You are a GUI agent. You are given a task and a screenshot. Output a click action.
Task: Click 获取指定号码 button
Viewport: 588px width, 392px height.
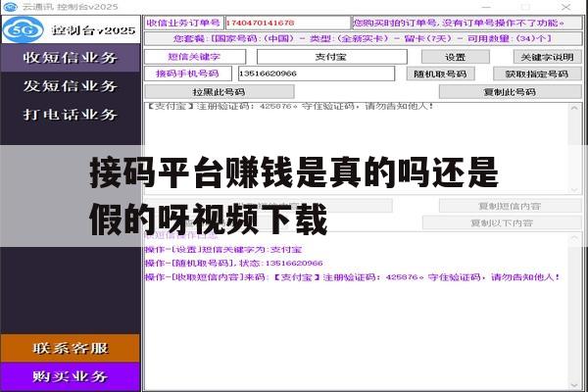(x=537, y=73)
